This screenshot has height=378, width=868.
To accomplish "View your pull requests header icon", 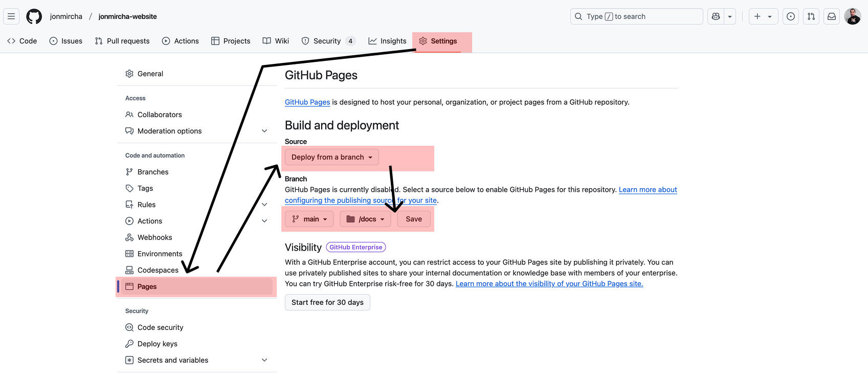I will click(811, 16).
